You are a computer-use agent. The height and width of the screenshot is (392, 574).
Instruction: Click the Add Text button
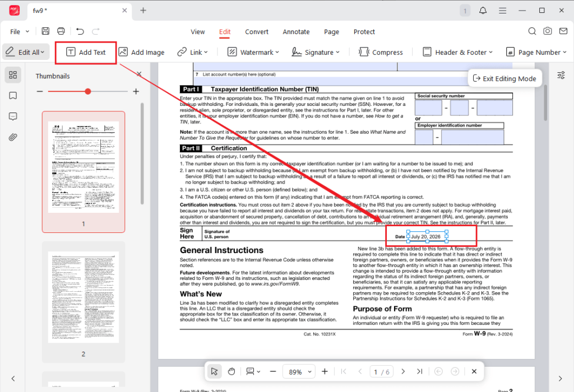tap(86, 52)
